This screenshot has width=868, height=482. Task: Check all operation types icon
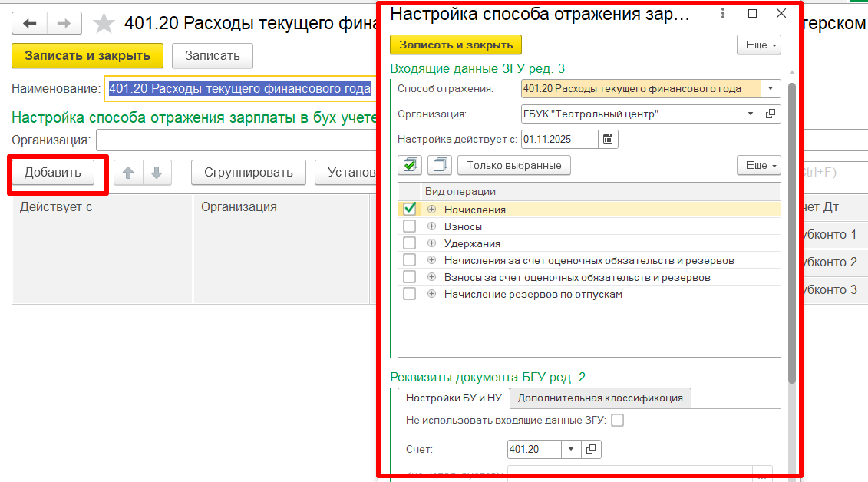pyautogui.click(x=411, y=165)
